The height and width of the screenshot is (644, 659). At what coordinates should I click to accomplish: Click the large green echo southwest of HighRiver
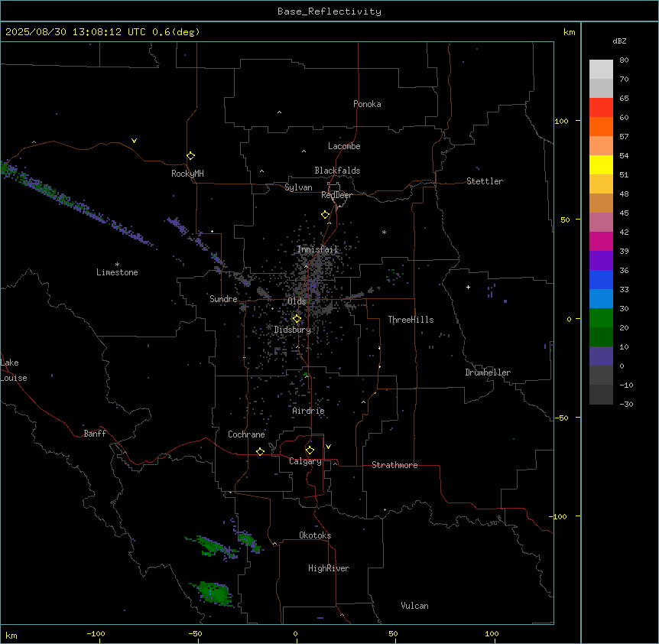[213, 593]
